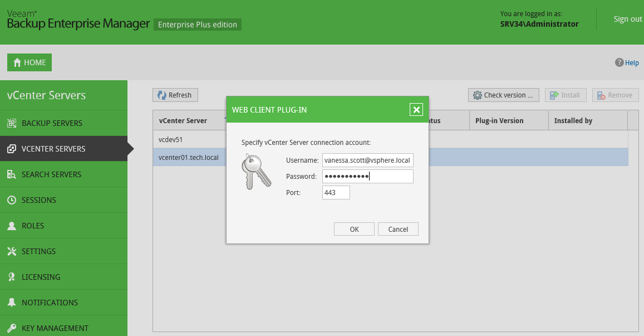Click the Check version button
This screenshot has width=644, height=336.
pos(504,95)
